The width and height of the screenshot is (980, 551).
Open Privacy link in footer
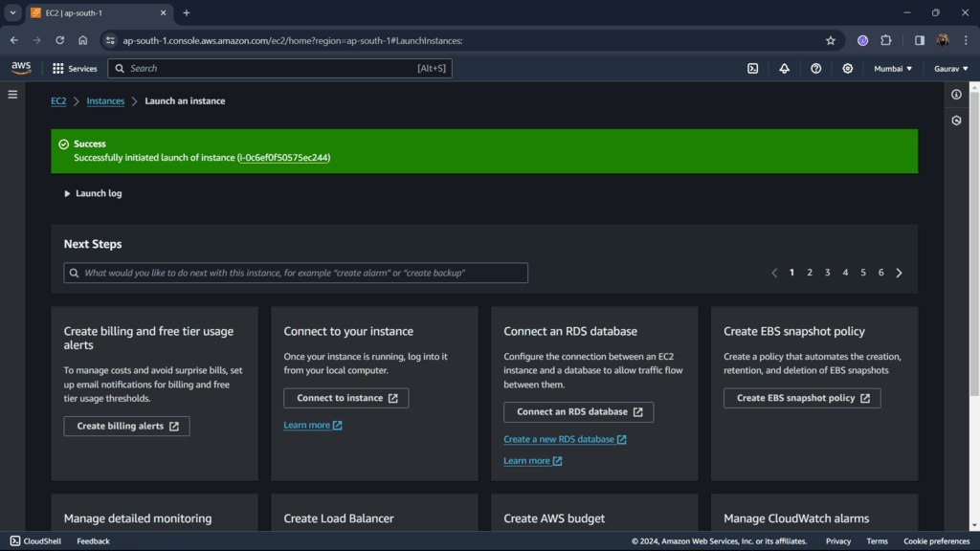(838, 541)
